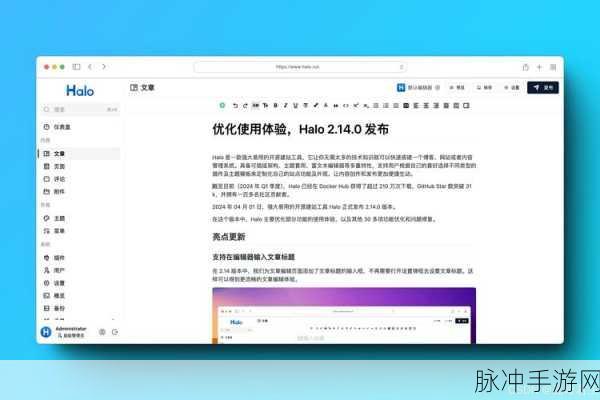Open 概览 overview in sidebar

click(x=80, y=296)
